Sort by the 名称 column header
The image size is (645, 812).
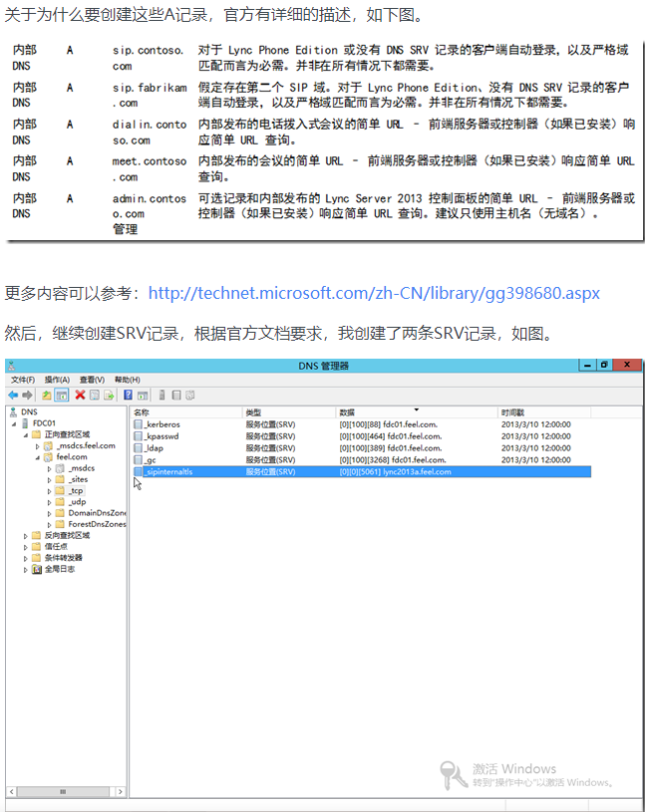(x=186, y=412)
